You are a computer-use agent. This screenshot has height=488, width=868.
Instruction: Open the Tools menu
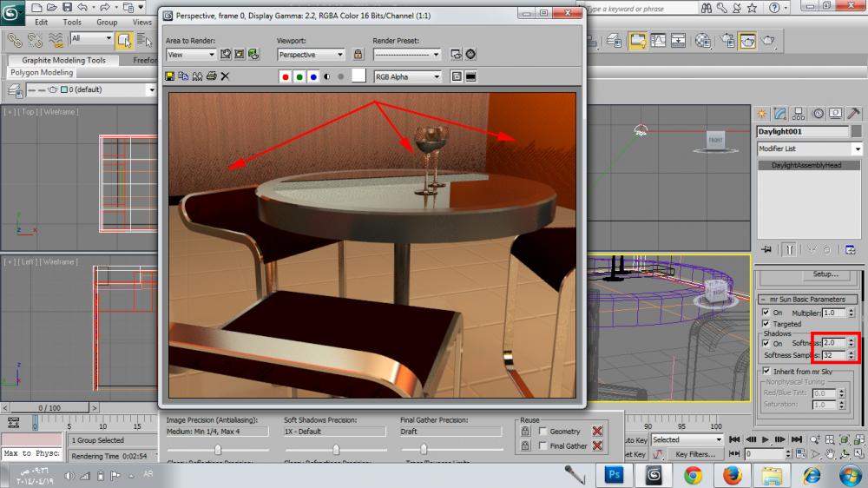(x=72, y=22)
